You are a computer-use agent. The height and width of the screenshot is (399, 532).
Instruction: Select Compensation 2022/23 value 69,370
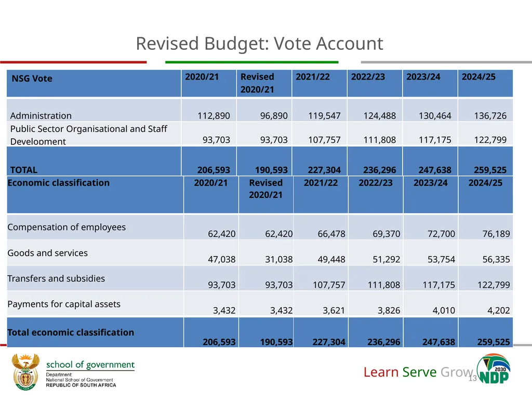[x=386, y=234]
